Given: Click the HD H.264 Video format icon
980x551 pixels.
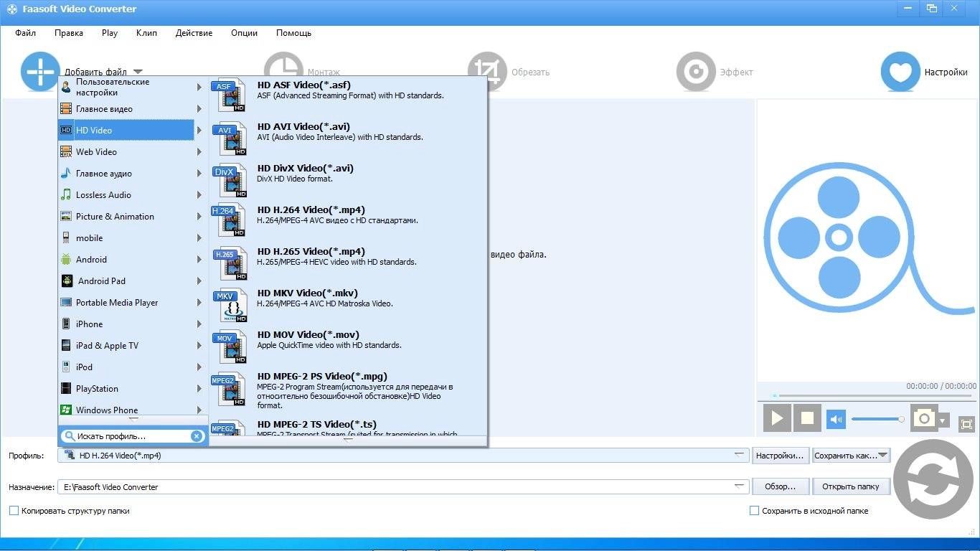Looking at the screenshot, I should coord(230,221).
